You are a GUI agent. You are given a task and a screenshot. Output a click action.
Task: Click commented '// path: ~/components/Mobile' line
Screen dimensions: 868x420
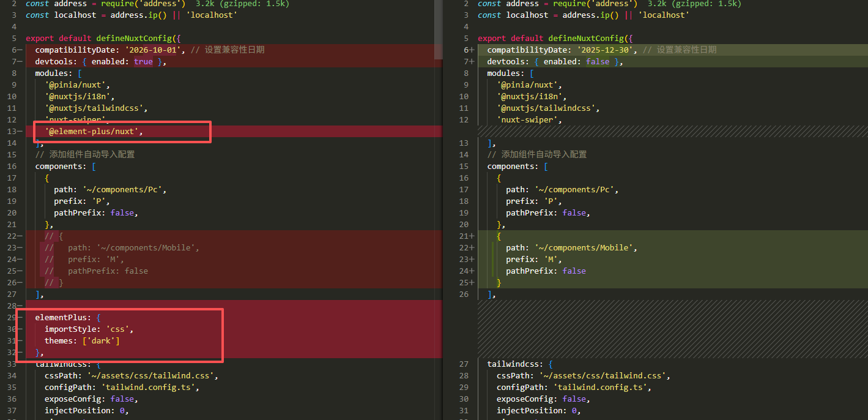point(122,247)
